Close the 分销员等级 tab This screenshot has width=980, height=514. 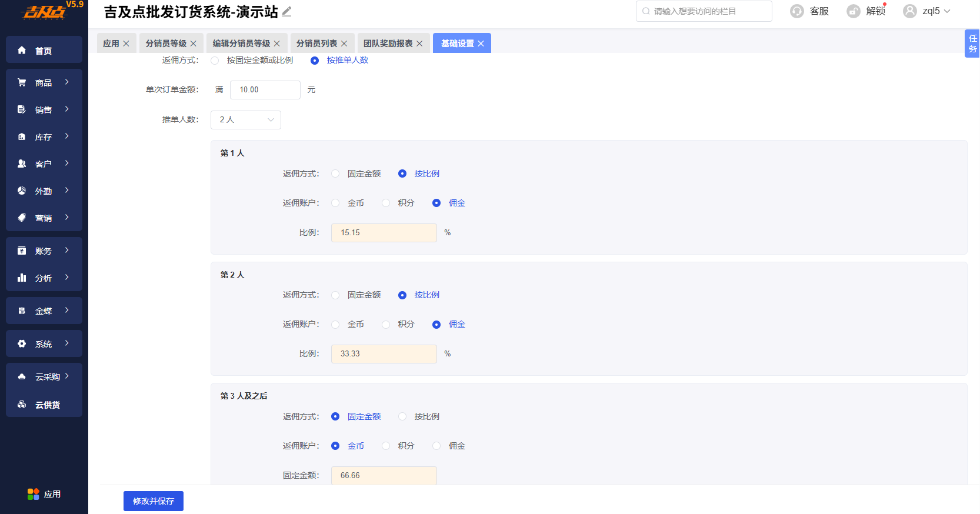tap(193, 44)
